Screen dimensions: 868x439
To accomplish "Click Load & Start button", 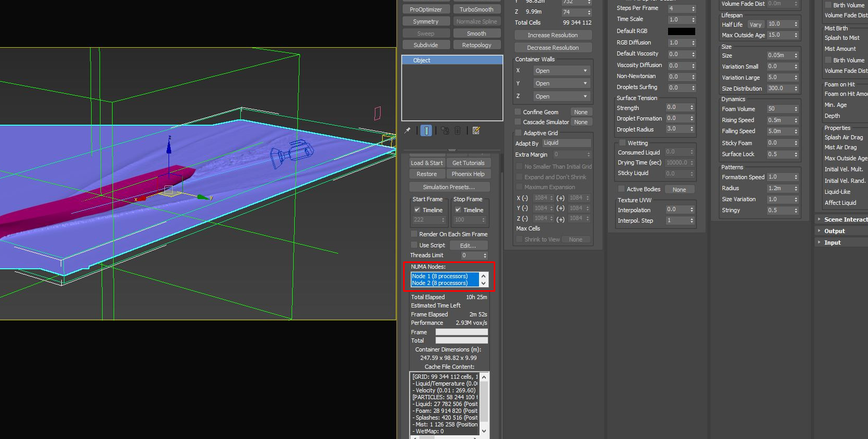I will [427, 163].
